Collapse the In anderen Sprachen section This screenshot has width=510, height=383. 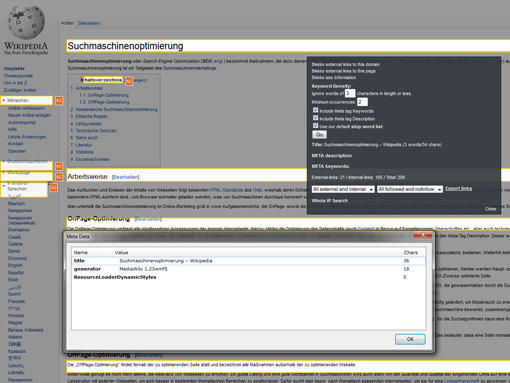tap(4, 186)
